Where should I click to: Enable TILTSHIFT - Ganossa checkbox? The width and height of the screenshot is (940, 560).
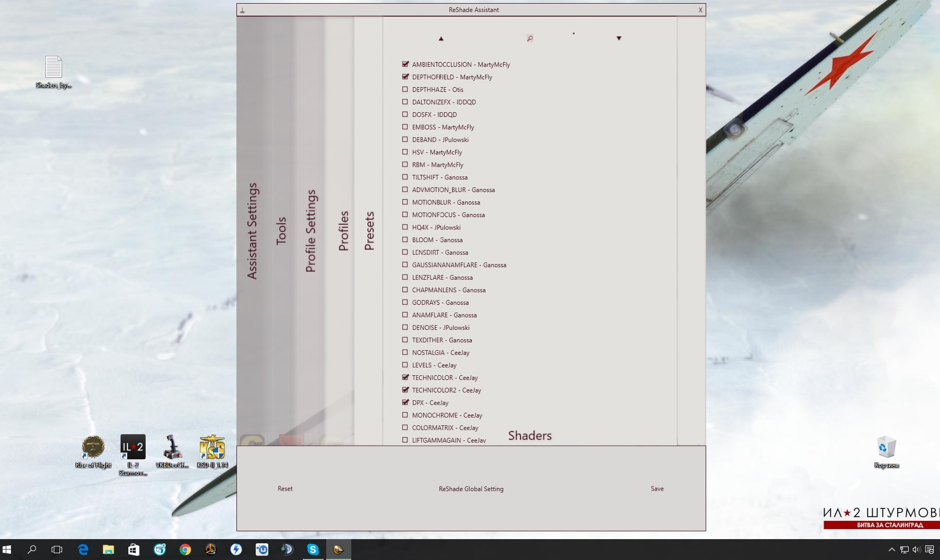click(405, 177)
